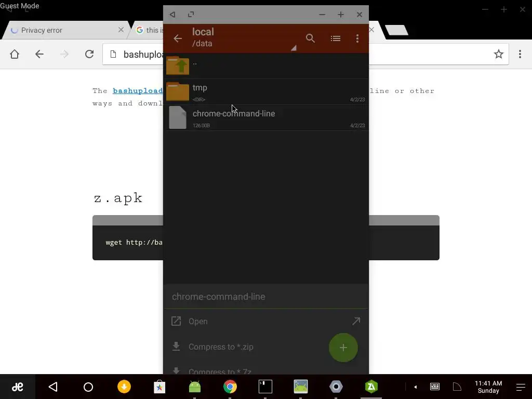Open the ZArchiver overflow menu dots

357,38
